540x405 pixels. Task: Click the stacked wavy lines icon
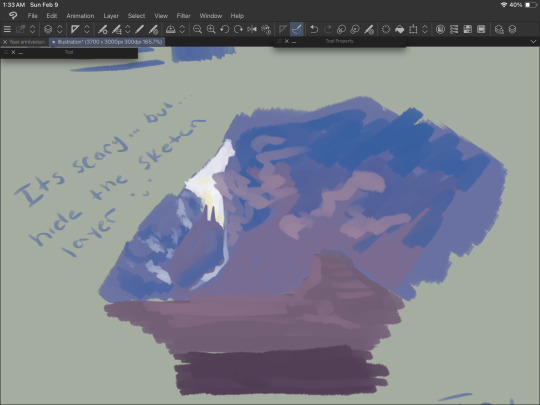(x=454, y=29)
